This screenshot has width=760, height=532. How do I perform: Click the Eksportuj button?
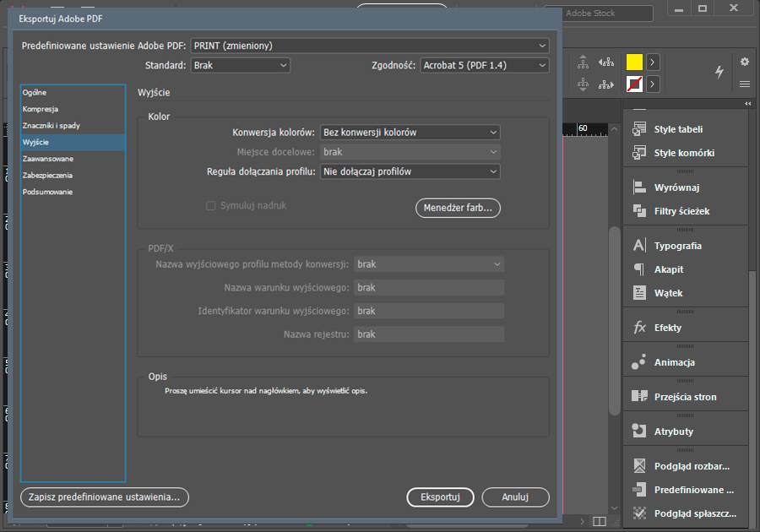[440, 497]
